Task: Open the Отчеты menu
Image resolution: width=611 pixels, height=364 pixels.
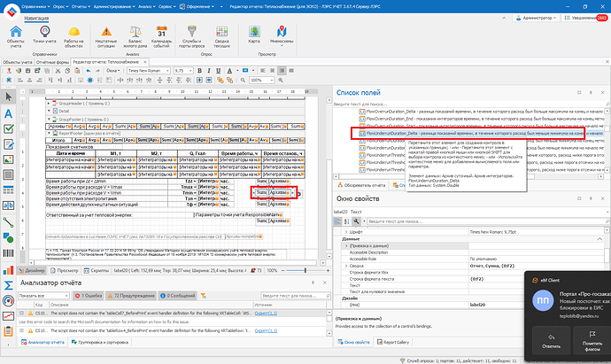Action: coord(81,6)
